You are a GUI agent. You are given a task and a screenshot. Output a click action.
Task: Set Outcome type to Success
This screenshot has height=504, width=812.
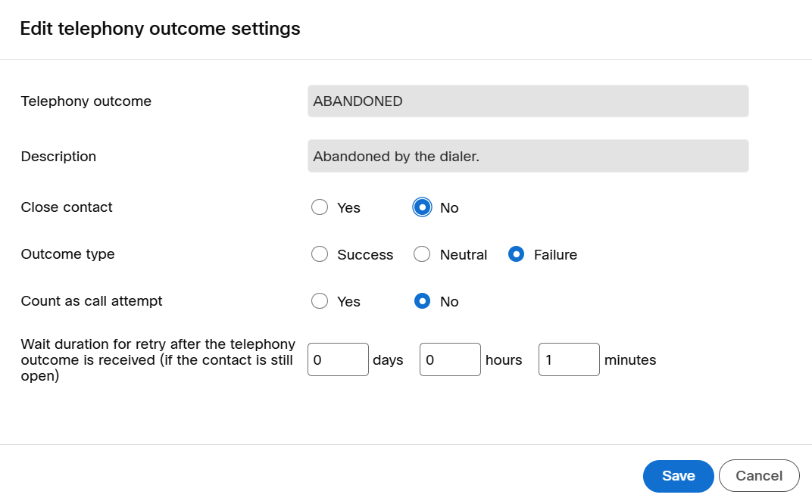(x=320, y=254)
